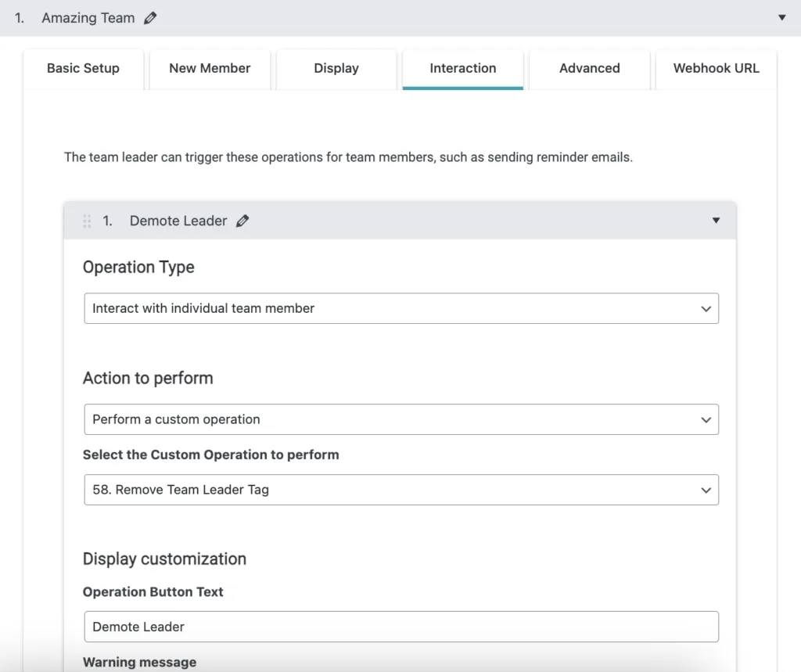Click the edit pencil next to Demote Leader
The height and width of the screenshot is (672, 801).
242,221
